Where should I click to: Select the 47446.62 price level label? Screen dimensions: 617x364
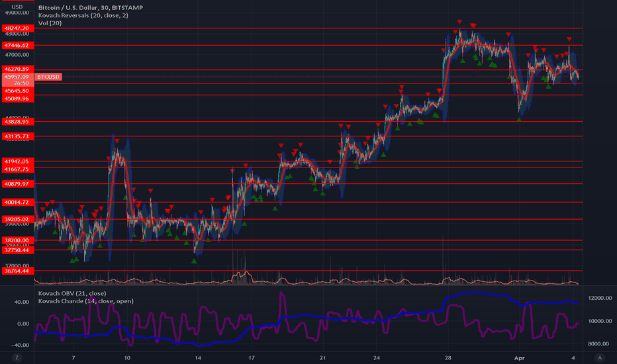[18, 45]
